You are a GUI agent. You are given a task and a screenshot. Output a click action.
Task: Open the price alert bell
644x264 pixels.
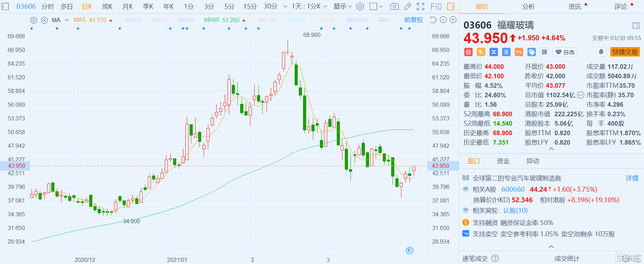[x=601, y=52]
